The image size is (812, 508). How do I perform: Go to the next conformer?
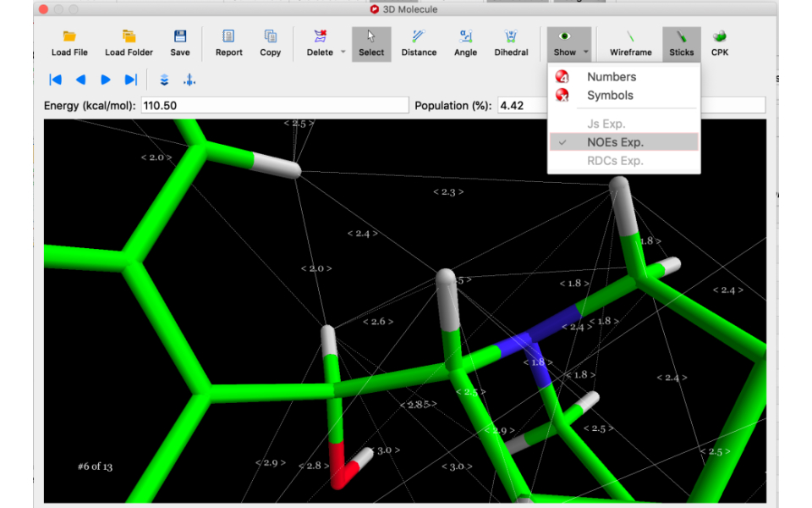pyautogui.click(x=106, y=80)
